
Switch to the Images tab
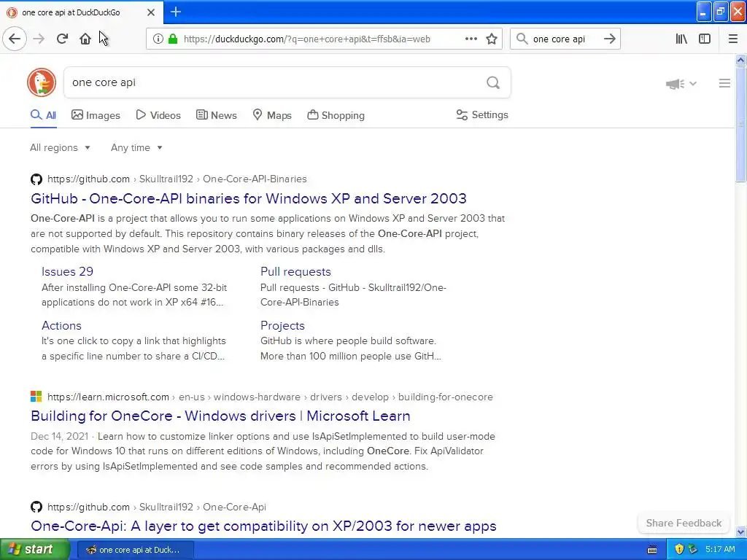[96, 115]
